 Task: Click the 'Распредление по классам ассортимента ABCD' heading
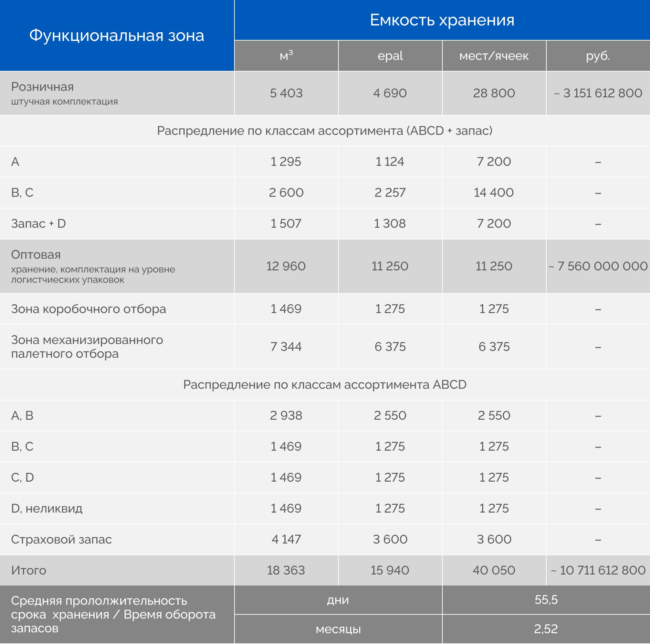tap(325, 385)
